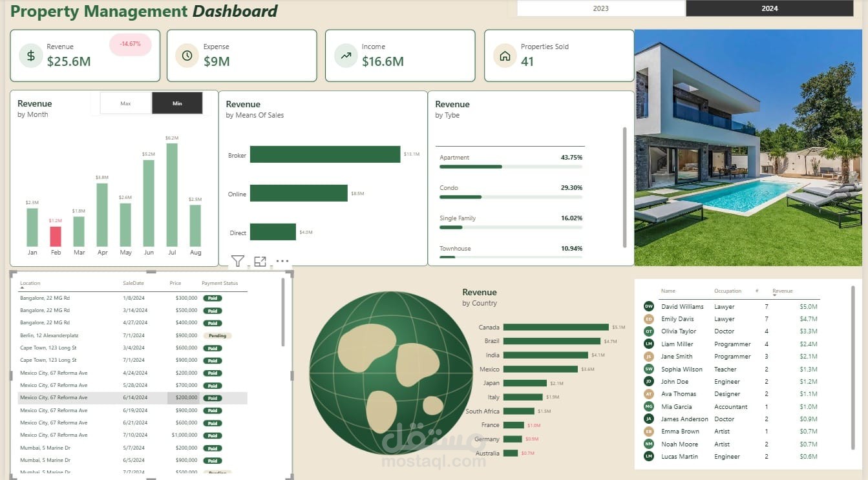Click Jane Smith's JS avatar

[649, 357]
